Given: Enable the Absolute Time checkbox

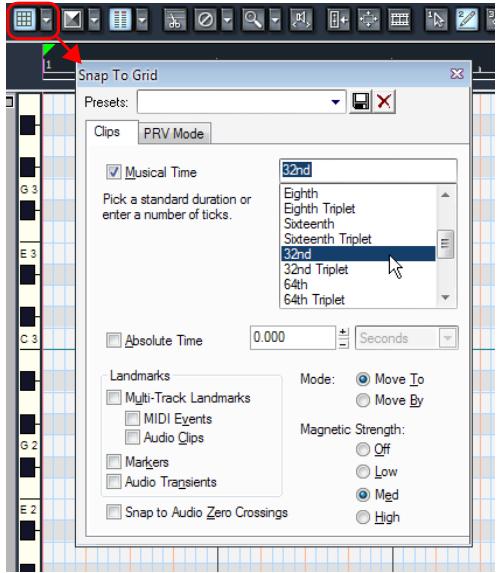Looking at the screenshot, I should 114,340.
